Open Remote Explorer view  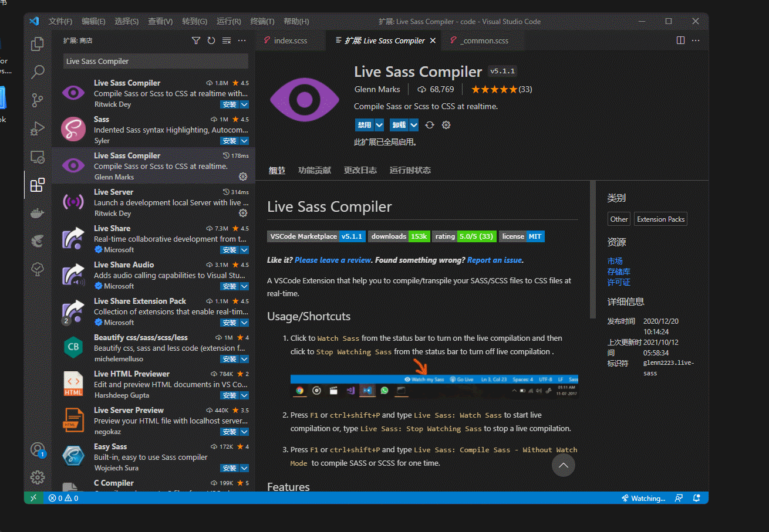coord(38,157)
